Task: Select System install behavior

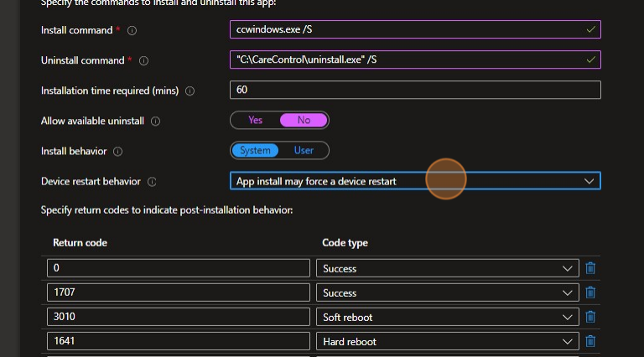Action: click(255, 151)
